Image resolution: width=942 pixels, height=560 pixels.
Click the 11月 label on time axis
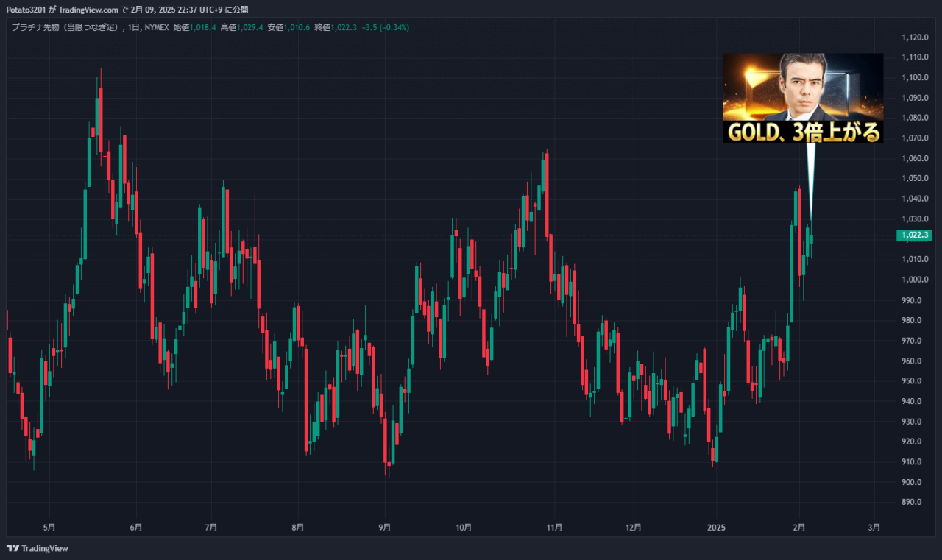[554, 528]
